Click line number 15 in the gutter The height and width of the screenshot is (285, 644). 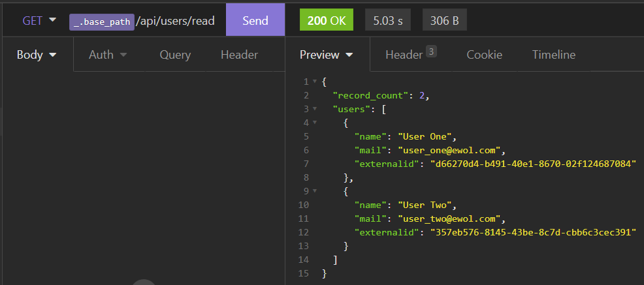point(304,273)
